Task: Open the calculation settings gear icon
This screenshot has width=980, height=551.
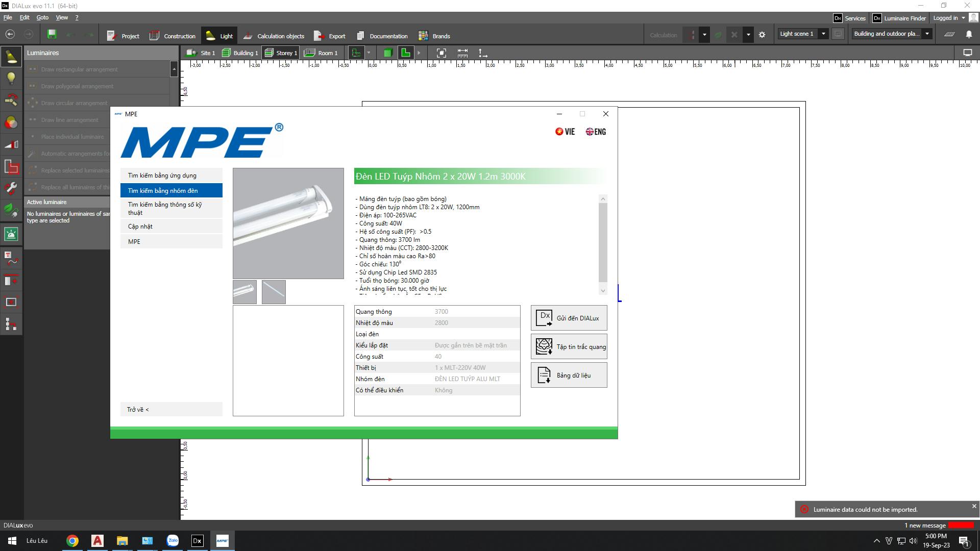Action: (762, 35)
